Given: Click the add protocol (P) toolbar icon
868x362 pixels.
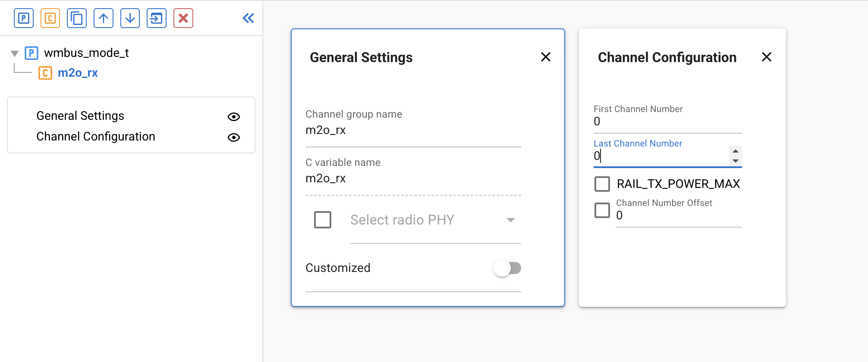Looking at the screenshot, I should [x=24, y=19].
